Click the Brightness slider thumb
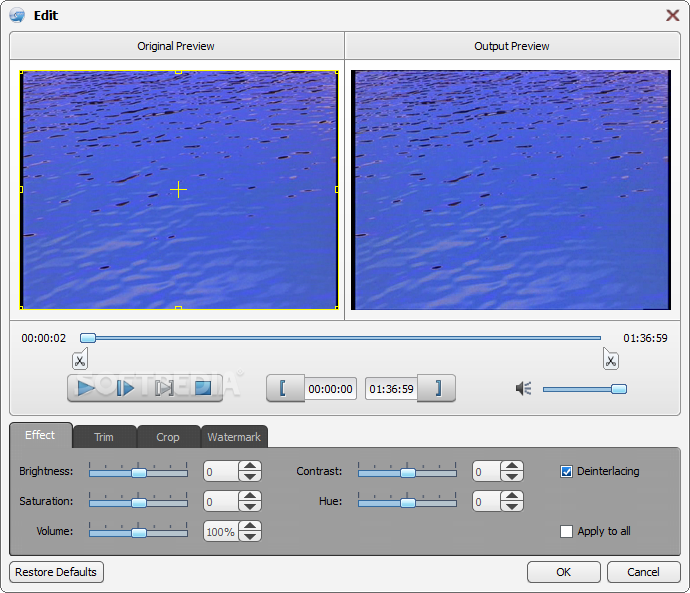The width and height of the screenshot is (690, 593). pyautogui.click(x=139, y=473)
